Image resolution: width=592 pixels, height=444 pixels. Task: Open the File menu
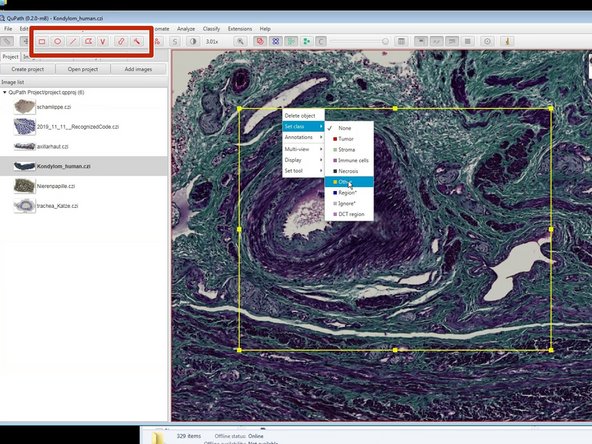click(x=8, y=29)
